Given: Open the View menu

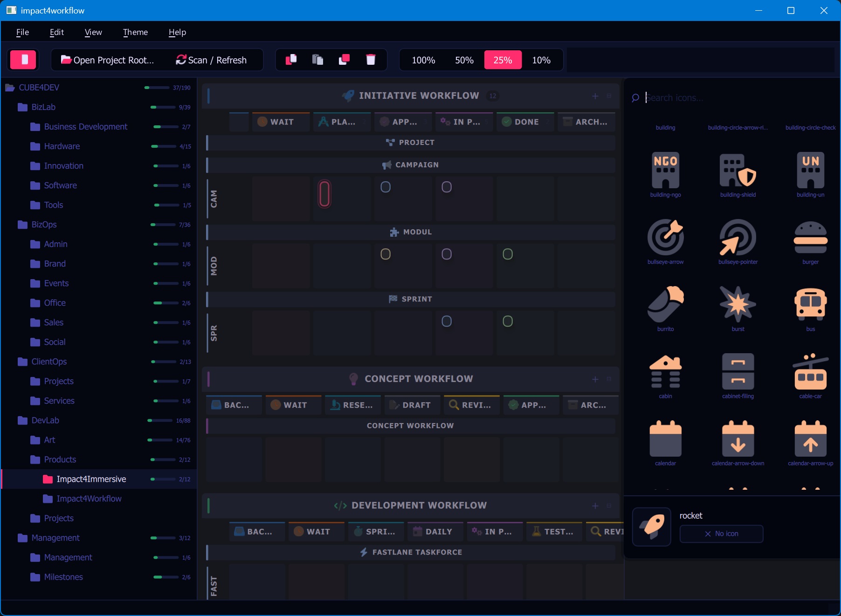Looking at the screenshot, I should [x=93, y=32].
